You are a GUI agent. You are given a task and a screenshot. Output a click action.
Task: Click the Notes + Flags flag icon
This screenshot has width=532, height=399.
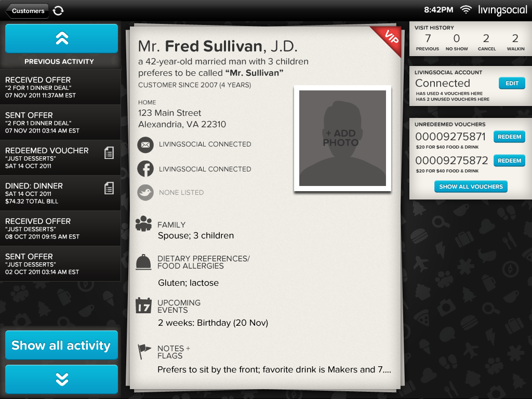coord(144,351)
